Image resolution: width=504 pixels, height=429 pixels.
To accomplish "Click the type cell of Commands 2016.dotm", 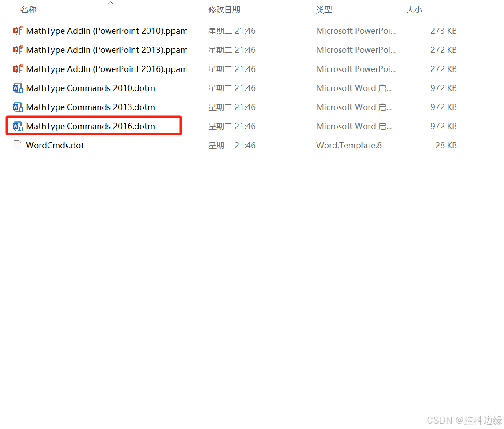I will [354, 126].
